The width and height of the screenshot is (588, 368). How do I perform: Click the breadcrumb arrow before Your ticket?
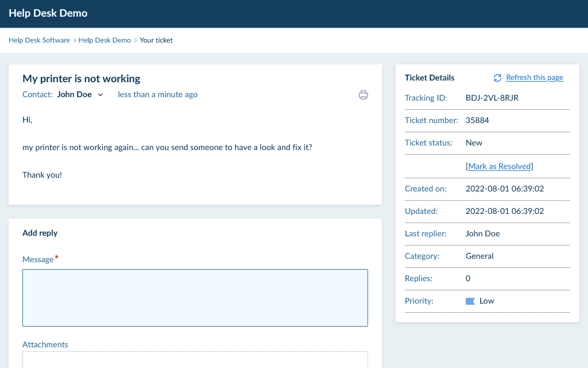coord(136,40)
